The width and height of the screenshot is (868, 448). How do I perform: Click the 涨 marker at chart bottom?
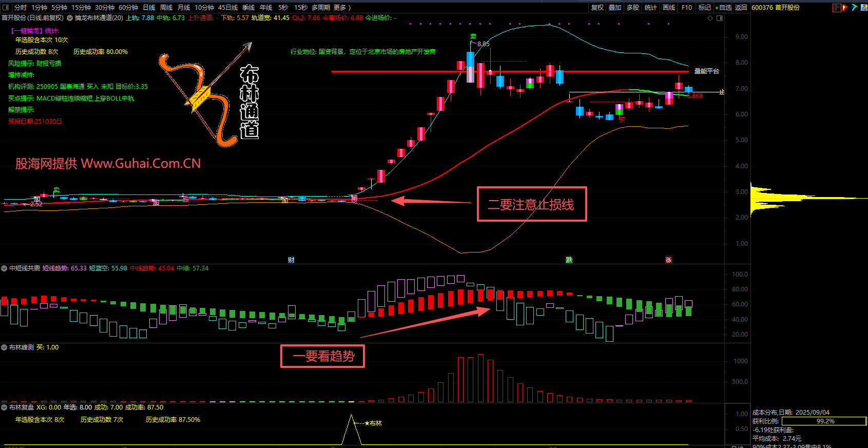(668, 260)
